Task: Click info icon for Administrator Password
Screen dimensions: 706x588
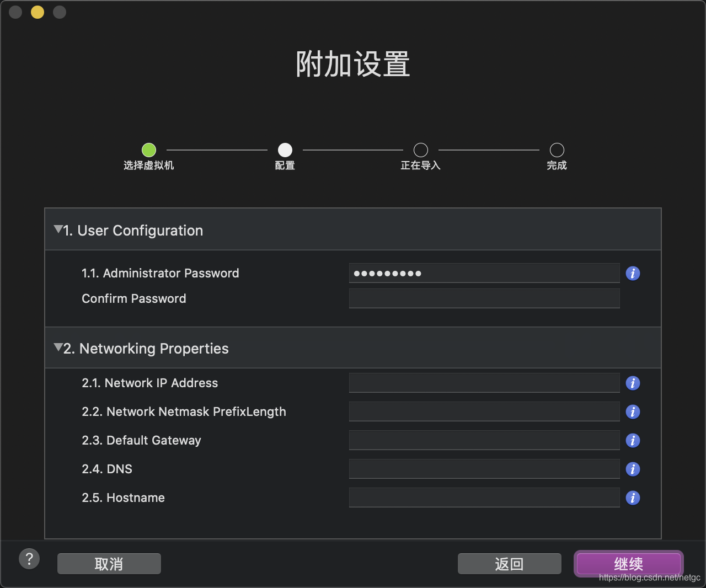Action: [633, 273]
